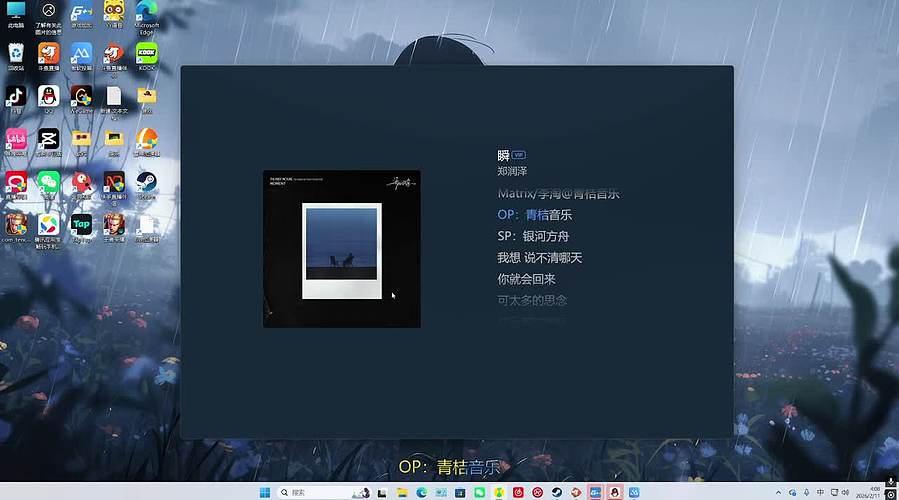Screen dimensions: 899x500
Task: Open the taskbar clock and date
Action: pyautogui.click(x=868, y=493)
